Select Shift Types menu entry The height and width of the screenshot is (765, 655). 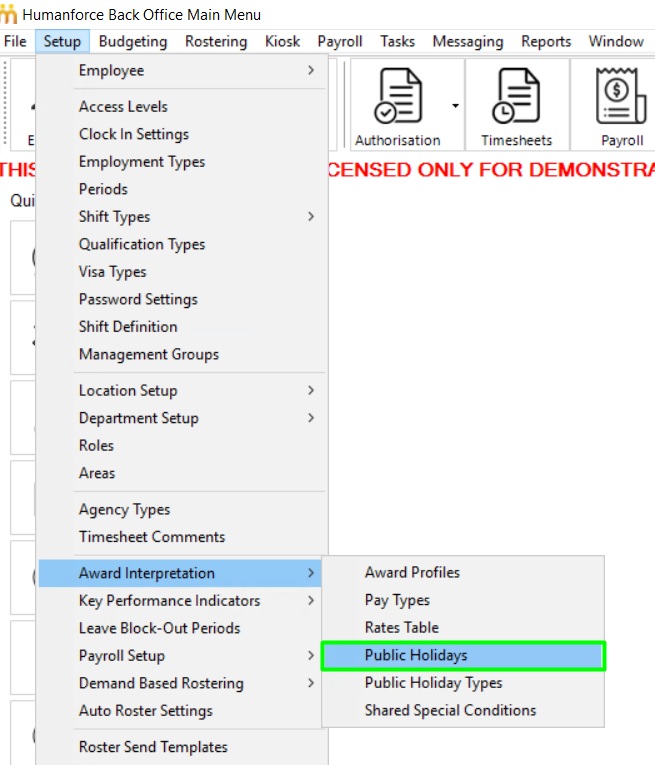[x=180, y=216]
